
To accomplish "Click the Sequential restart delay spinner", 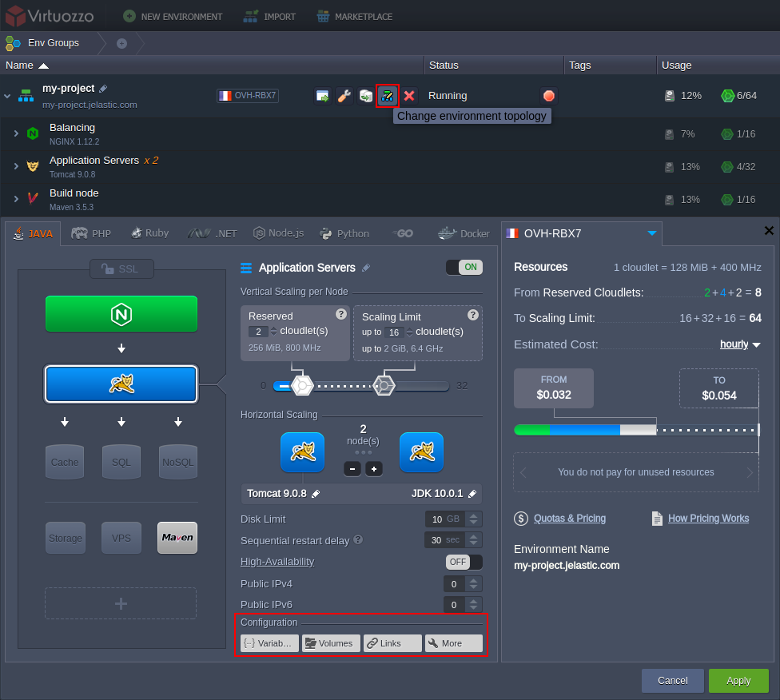I will [x=474, y=540].
